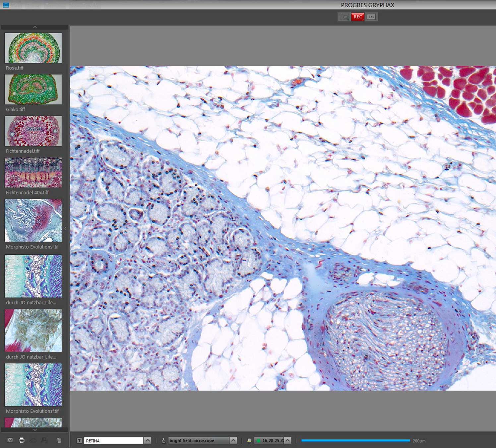
Task: Expand the RETINA text field chevron
Action: pyautogui.click(x=147, y=440)
